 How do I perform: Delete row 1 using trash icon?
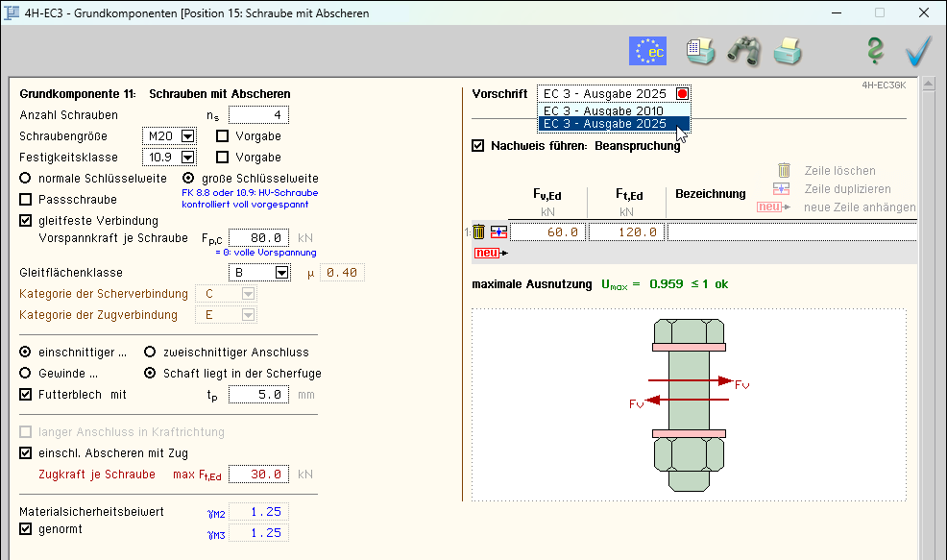pos(478,231)
